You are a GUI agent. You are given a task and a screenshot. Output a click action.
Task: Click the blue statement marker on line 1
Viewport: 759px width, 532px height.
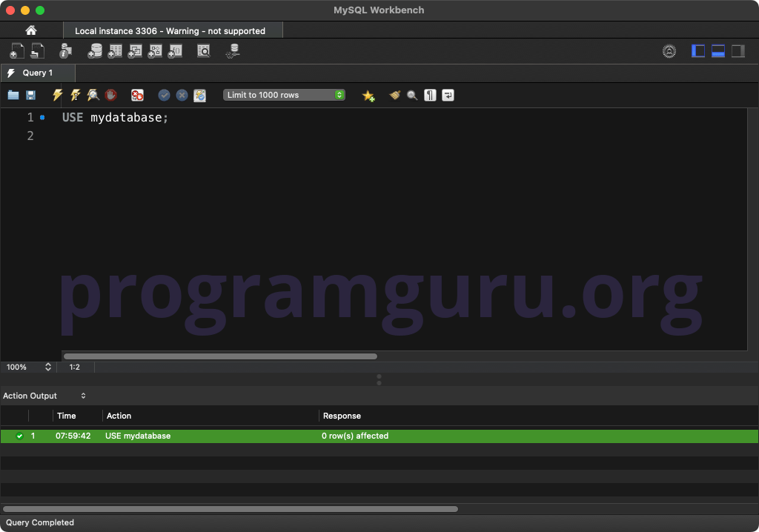(42, 117)
